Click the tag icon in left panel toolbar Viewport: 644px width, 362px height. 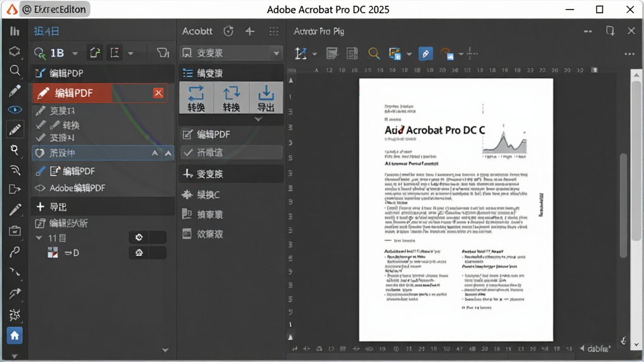point(163,53)
